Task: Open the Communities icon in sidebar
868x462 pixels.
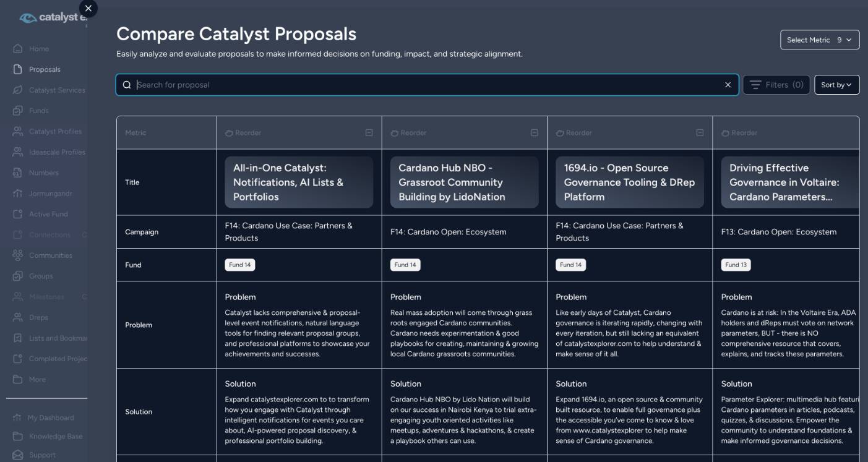Action: click(18, 255)
